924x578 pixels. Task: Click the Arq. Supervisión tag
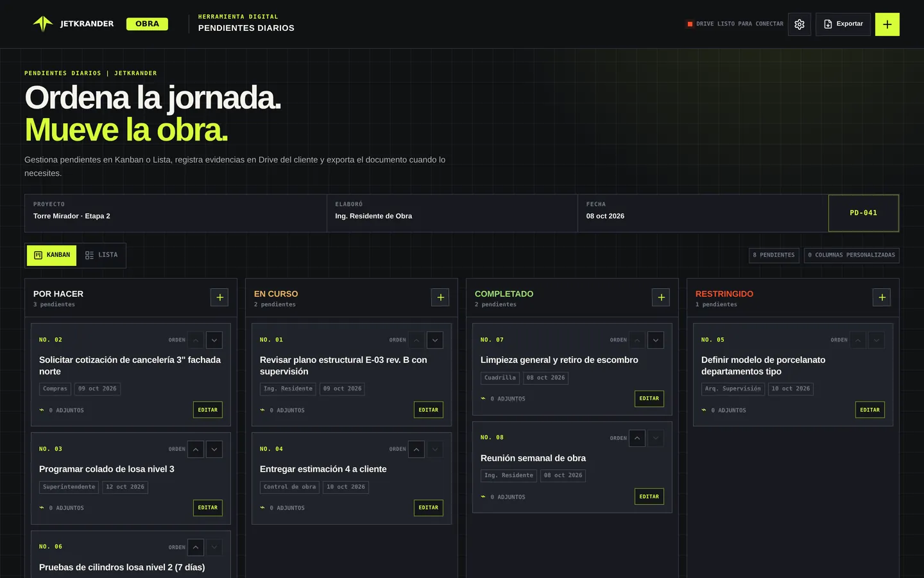pyautogui.click(x=733, y=389)
